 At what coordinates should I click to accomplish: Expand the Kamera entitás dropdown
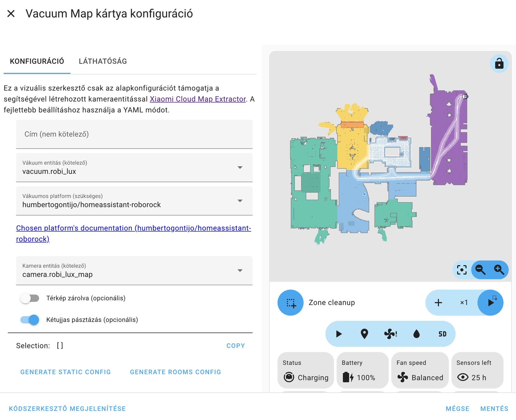click(134, 270)
